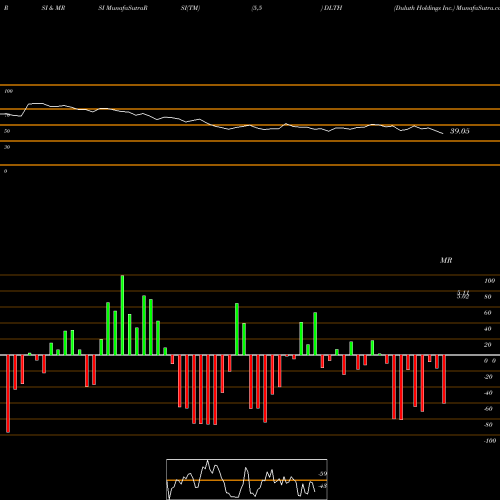The height and width of the screenshot is (500, 500).
Task: Click the 48 label in mini chart
Action: click(x=323, y=486)
